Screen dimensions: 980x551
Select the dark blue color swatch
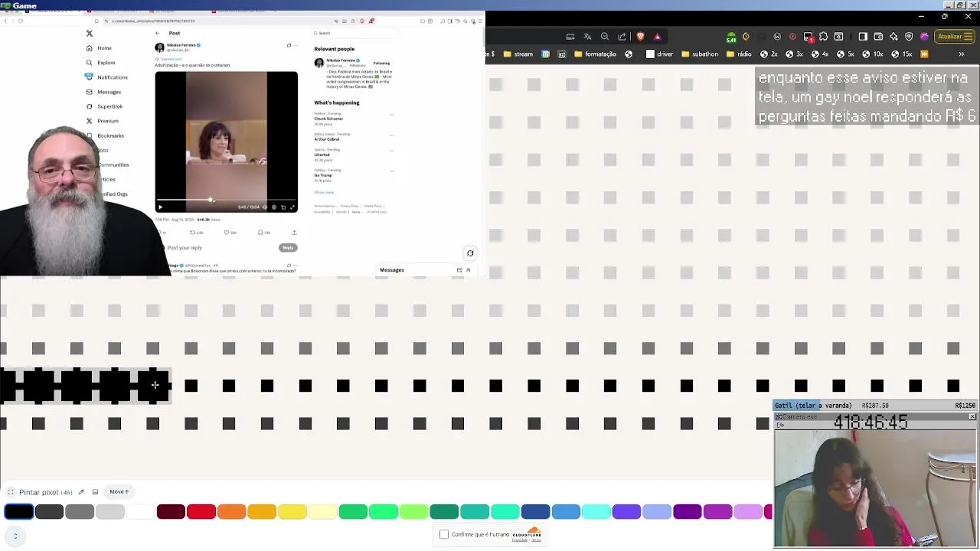click(x=535, y=512)
